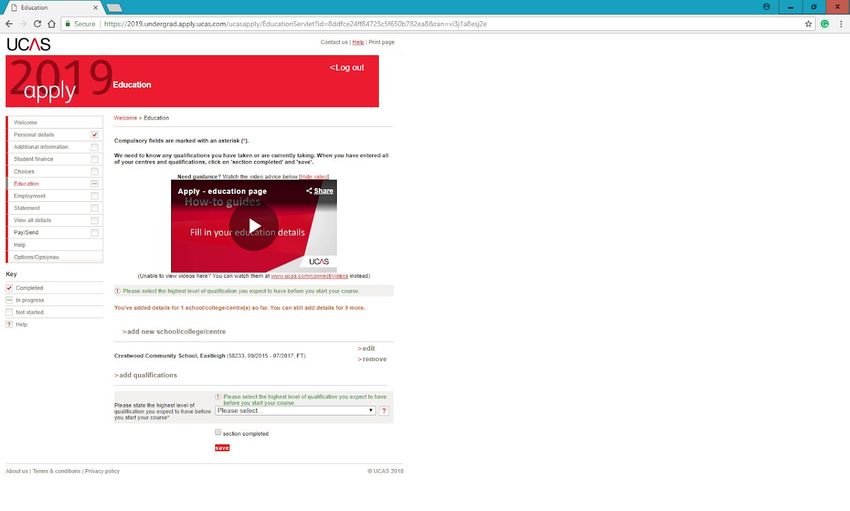Click the Choices status box
Viewport: 850px width, 511px height.
point(94,171)
